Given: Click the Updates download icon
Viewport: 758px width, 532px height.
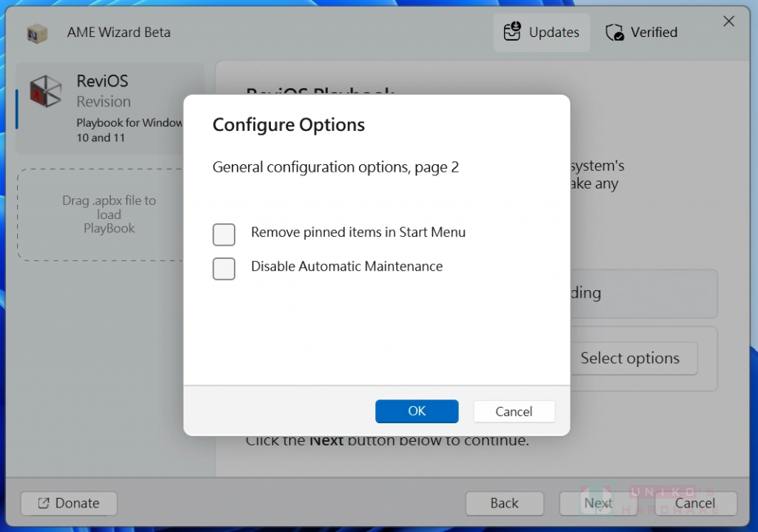Looking at the screenshot, I should [512, 31].
